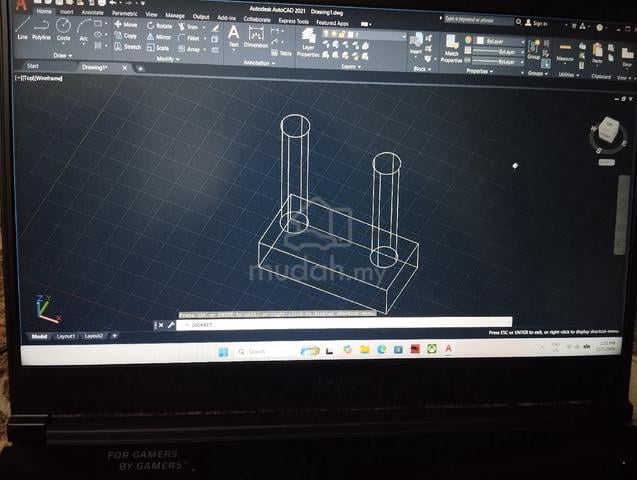Switch to the Annotate ribbon tab
The image size is (637, 480).
93,13
